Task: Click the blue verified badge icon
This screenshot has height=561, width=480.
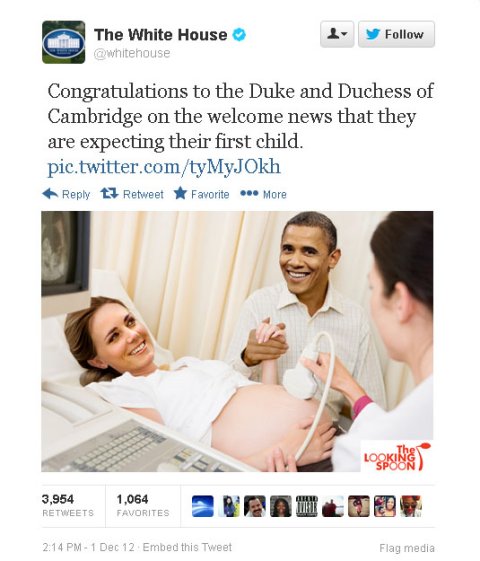Action: click(x=239, y=35)
